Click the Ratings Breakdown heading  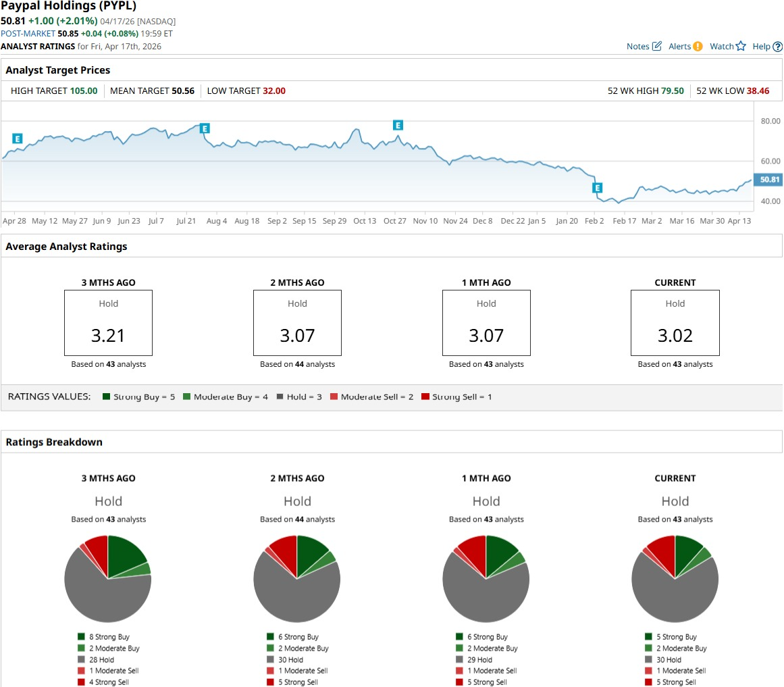54,442
